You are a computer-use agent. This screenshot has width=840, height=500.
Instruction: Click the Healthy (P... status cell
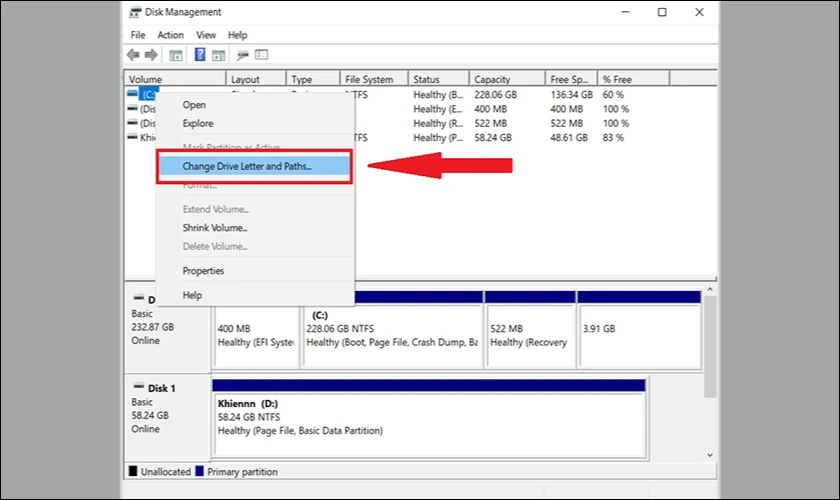[438, 138]
